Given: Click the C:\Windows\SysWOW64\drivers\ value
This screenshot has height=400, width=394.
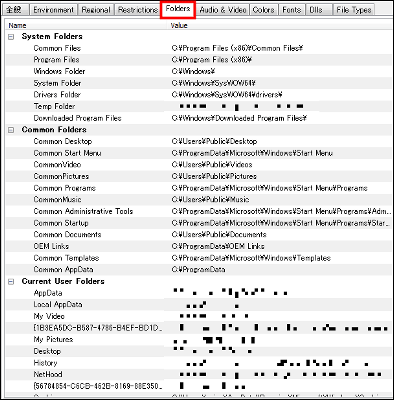Looking at the screenshot, I should click(227, 95).
